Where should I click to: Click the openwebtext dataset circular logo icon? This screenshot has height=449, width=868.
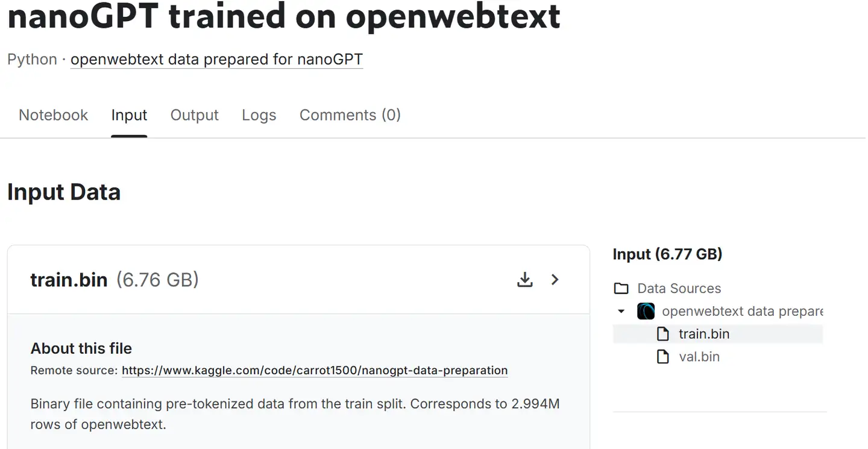646,312
